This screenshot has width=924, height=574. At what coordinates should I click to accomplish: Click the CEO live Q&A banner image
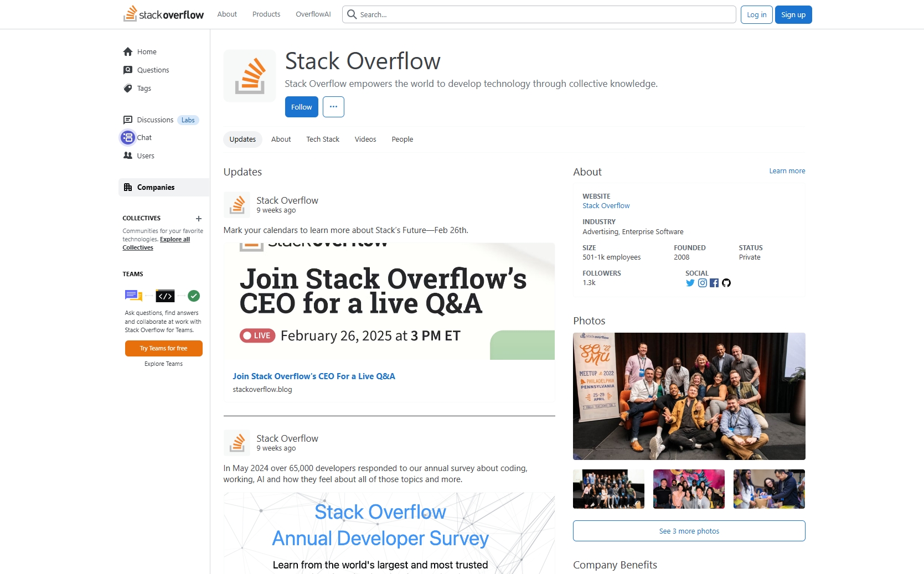point(389,301)
